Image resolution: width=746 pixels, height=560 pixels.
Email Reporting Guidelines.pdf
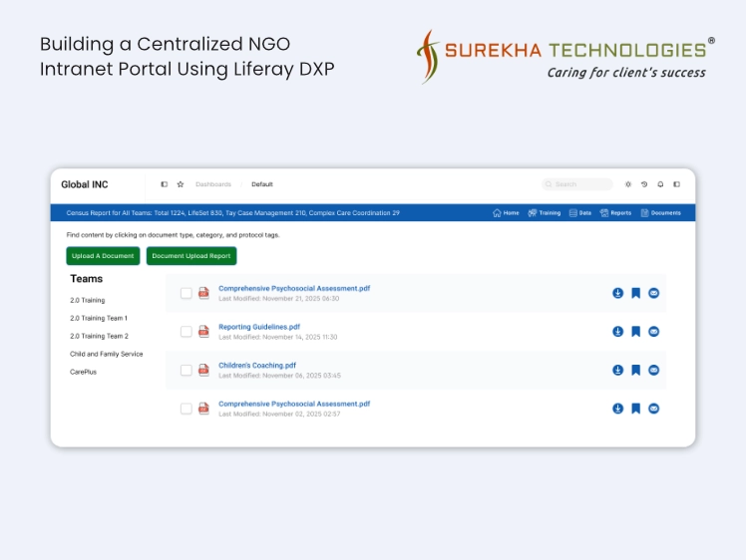click(653, 332)
